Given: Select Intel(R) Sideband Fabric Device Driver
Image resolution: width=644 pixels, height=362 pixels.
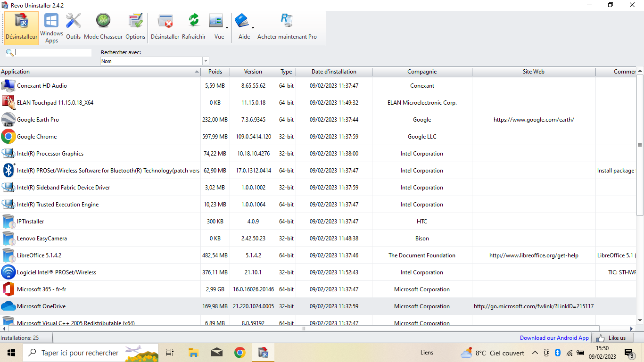Looking at the screenshot, I should click(318, 188).
